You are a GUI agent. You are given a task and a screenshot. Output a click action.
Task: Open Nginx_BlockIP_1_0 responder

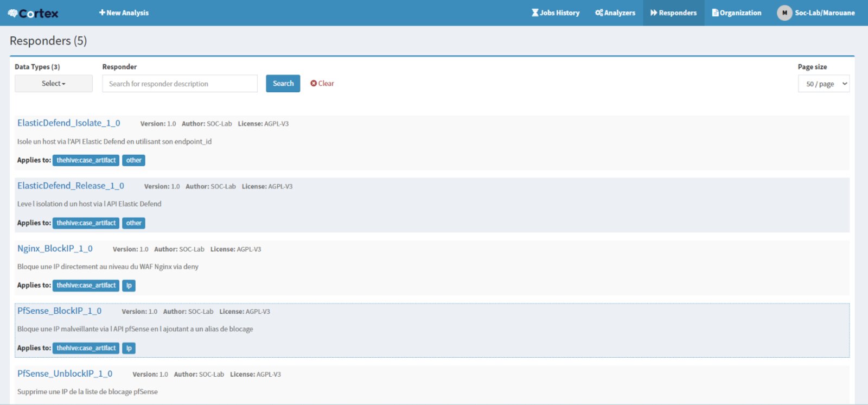click(x=55, y=249)
